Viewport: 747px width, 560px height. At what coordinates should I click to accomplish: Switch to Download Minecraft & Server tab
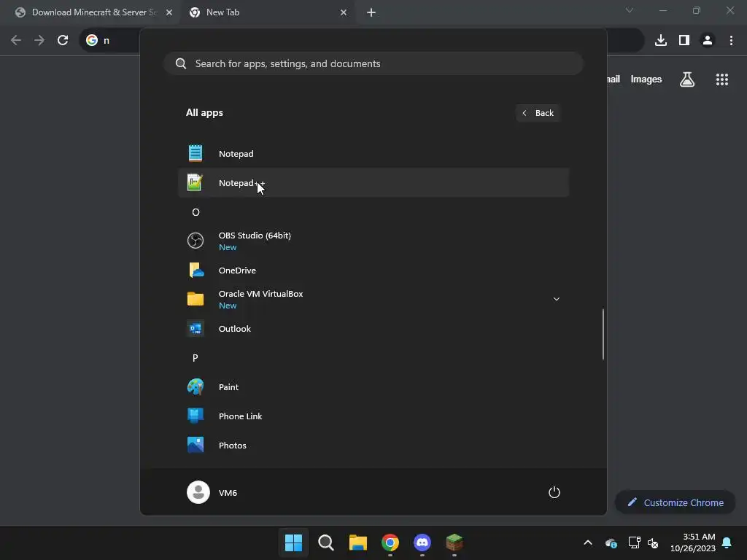(x=94, y=12)
